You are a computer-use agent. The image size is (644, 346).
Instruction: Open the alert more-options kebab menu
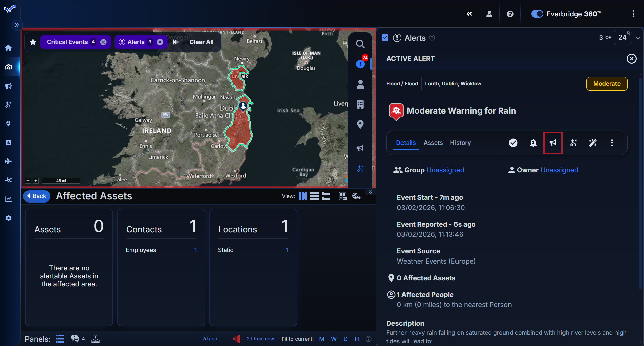pos(612,143)
